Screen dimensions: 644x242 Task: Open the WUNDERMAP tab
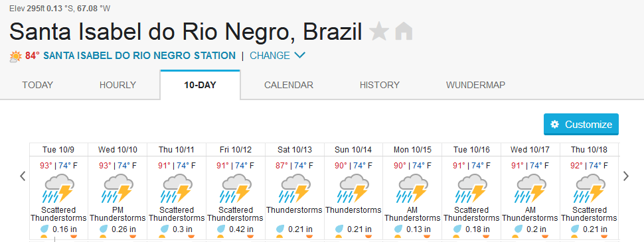pos(475,85)
